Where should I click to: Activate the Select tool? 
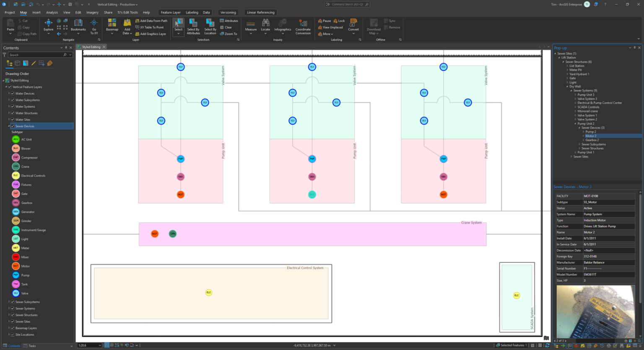[x=179, y=26]
